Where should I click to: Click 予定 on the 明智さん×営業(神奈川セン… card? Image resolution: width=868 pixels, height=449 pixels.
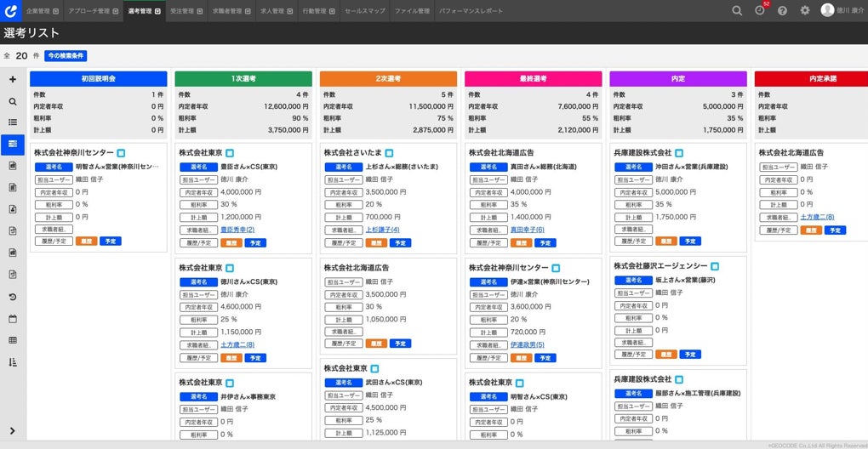click(110, 242)
